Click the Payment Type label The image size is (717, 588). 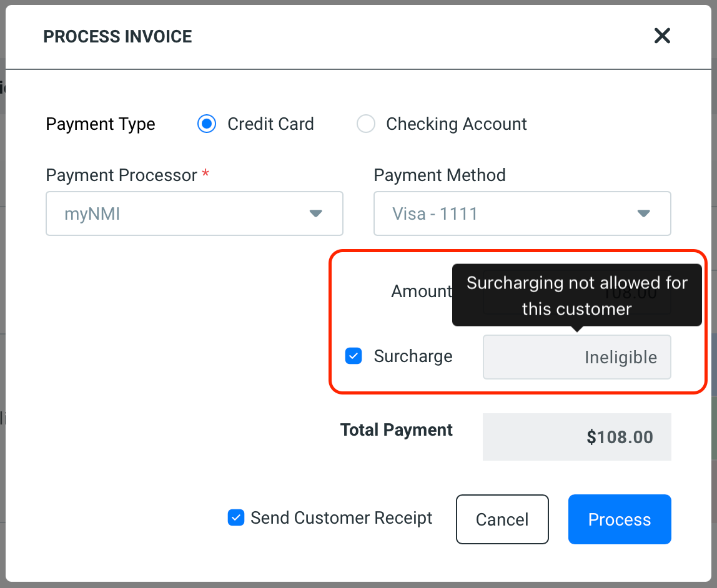[x=101, y=124]
